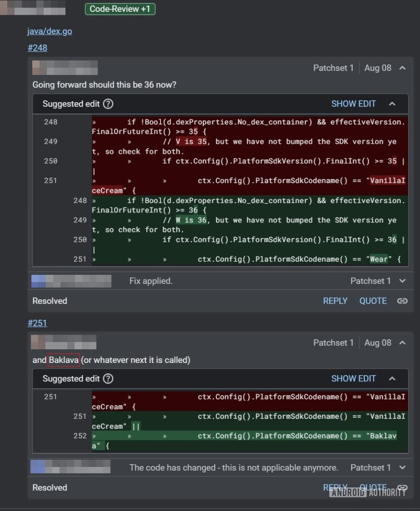The width and height of the screenshot is (420, 511).
Task: Copy link to the first comment thread
Action: coord(402,301)
